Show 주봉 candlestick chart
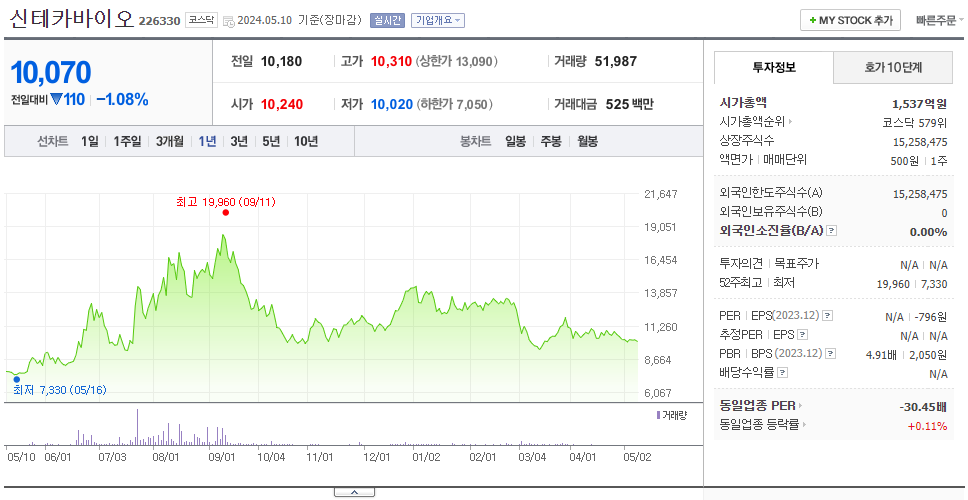This screenshot has width=968, height=500. [x=551, y=141]
